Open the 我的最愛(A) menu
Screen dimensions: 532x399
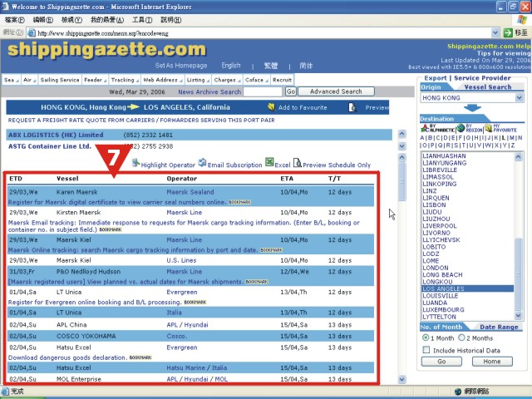[x=107, y=20]
